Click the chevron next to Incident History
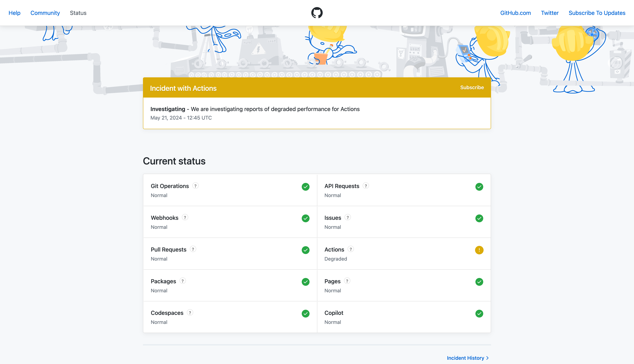Viewport: 634px width, 364px height. pyautogui.click(x=487, y=358)
